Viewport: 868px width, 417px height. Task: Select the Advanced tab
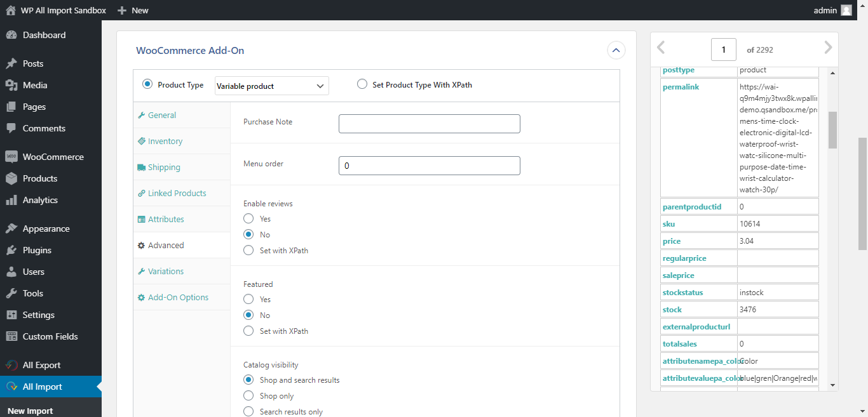(182, 246)
